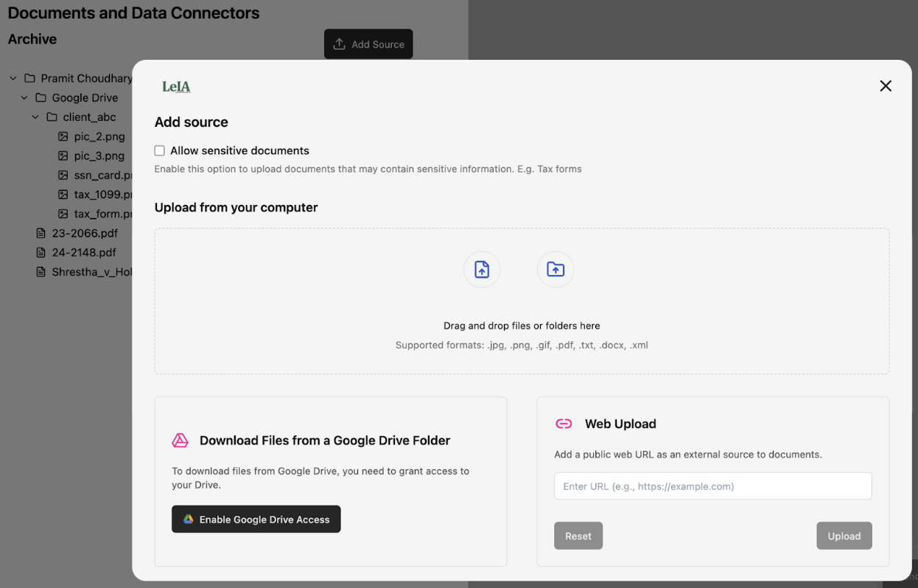Image resolution: width=918 pixels, height=588 pixels.
Task: Click the image icon beside ssn_card file
Action: (x=63, y=175)
